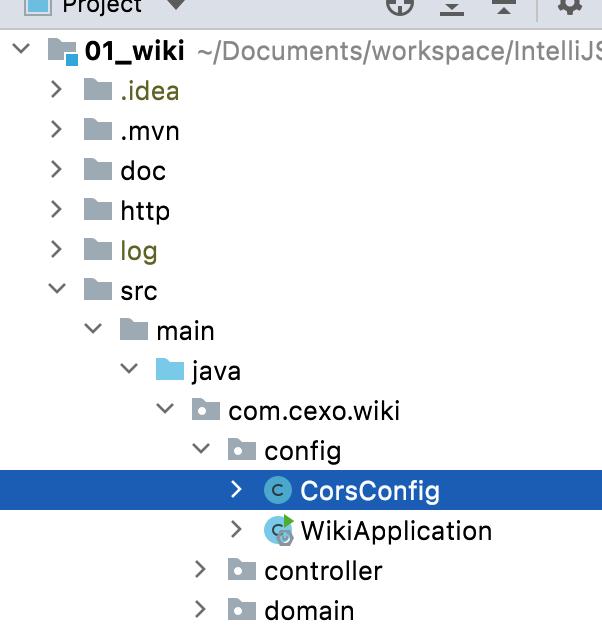Select the com.cexo.wiki package label
This screenshot has width=602, height=626.
coord(314,410)
